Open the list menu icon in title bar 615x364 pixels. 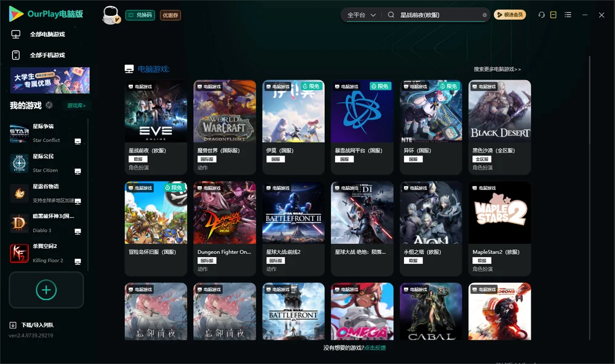click(568, 15)
